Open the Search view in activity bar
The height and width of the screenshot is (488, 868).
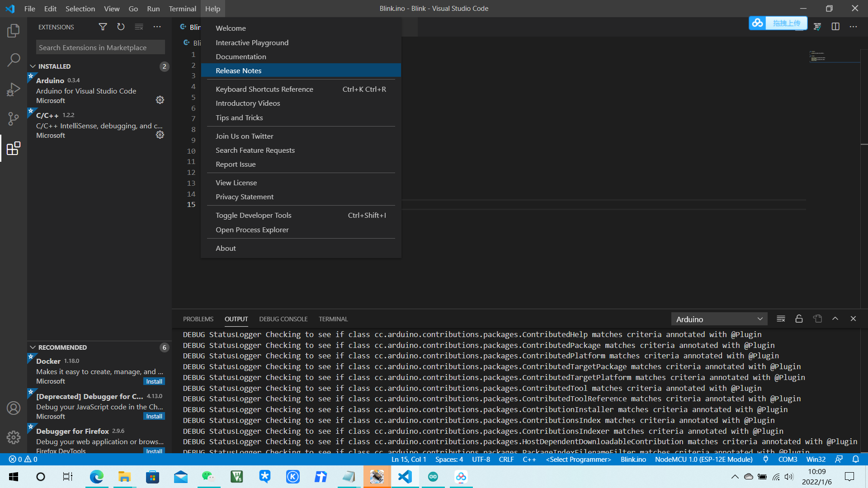[x=14, y=60]
